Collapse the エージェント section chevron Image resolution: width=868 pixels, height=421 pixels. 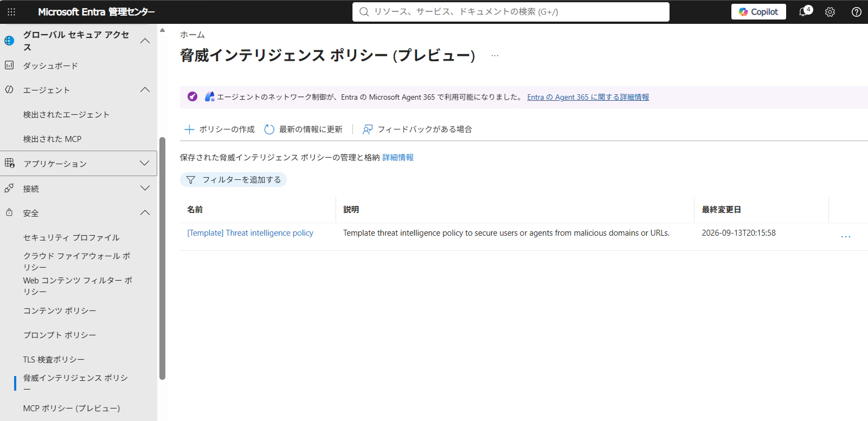pyautogui.click(x=145, y=90)
